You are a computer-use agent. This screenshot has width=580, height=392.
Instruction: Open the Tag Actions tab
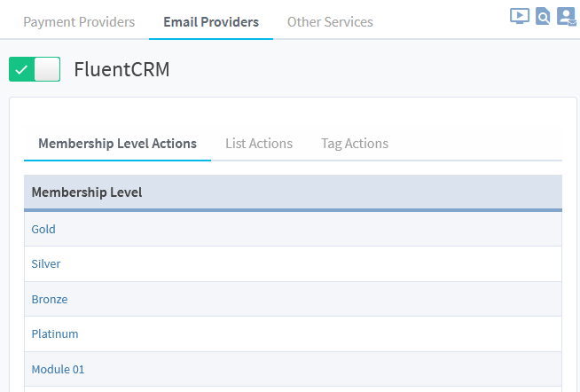tap(355, 143)
